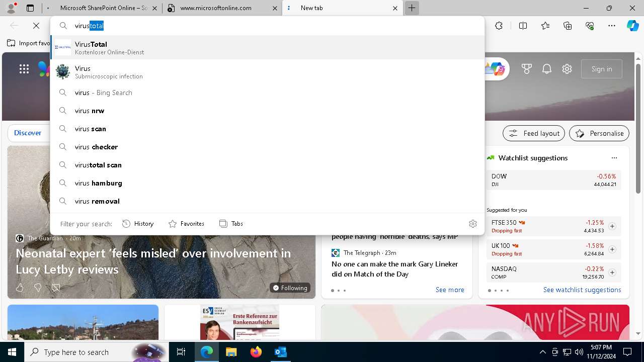
Task: Open address bar suggestion settings gear
Action: pos(473,224)
